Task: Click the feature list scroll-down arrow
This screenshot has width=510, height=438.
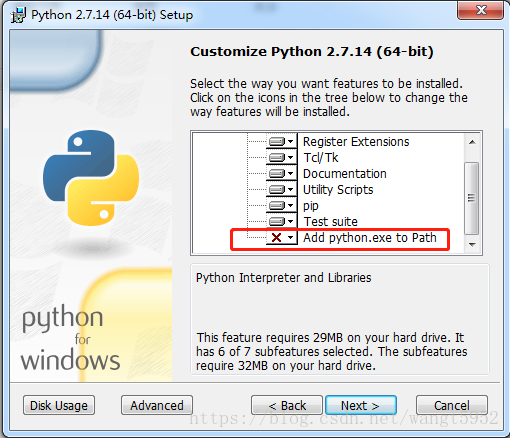Action: point(472,244)
